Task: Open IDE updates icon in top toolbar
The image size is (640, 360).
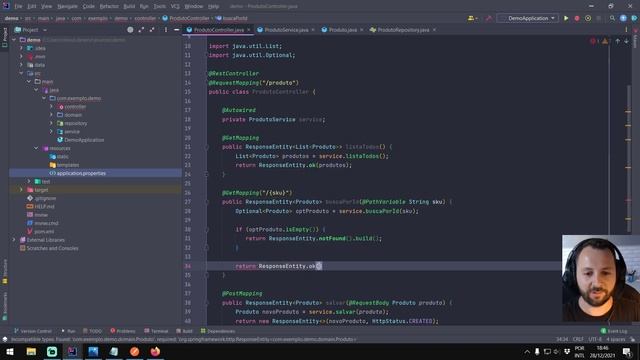Action: [623, 18]
